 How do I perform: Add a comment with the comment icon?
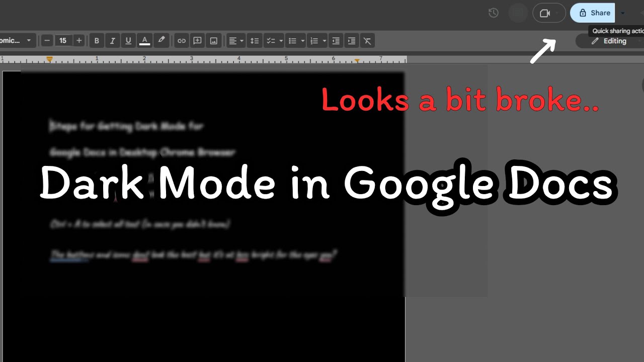pyautogui.click(x=198, y=41)
